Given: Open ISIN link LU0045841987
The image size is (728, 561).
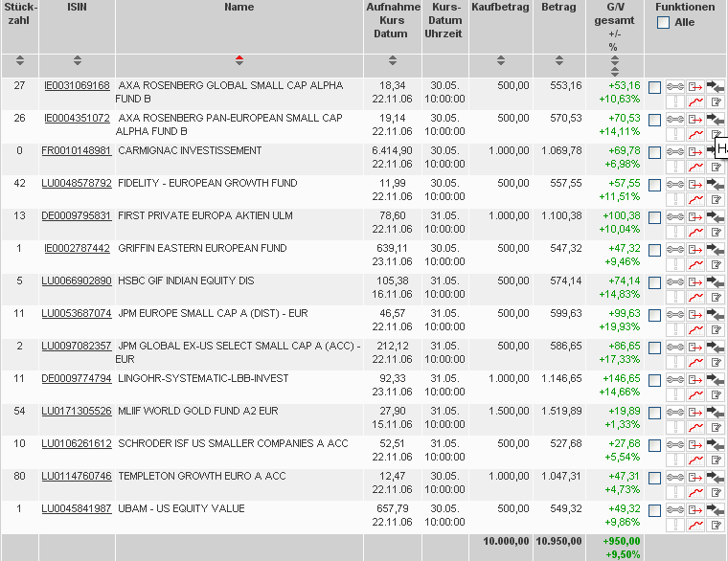Looking at the screenshot, I should click(x=77, y=508).
